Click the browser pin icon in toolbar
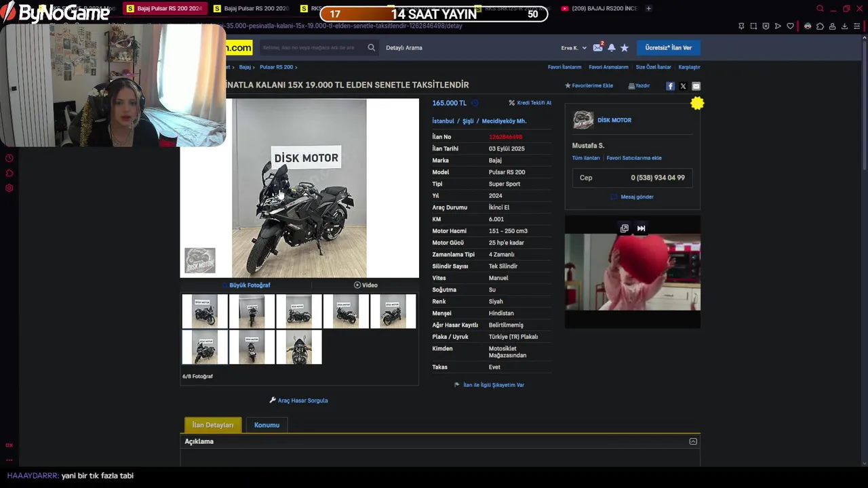 pos(741,26)
